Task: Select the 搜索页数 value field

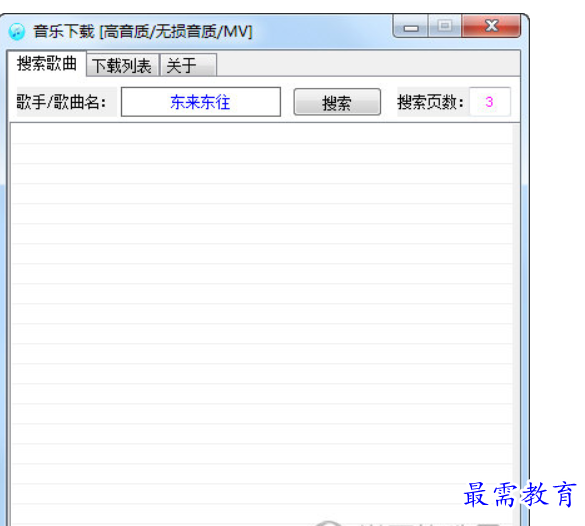Action: point(489,102)
